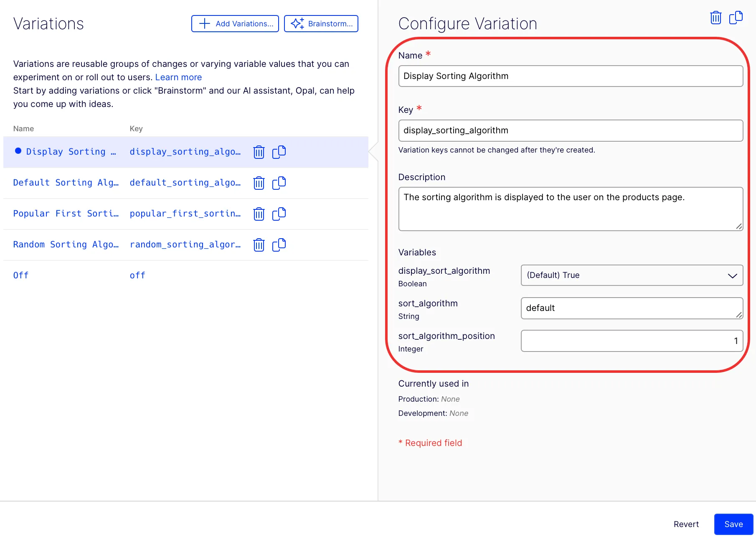Click the default_sorting_algo key cell
Image resolution: width=756 pixels, height=540 pixels.
185,183
